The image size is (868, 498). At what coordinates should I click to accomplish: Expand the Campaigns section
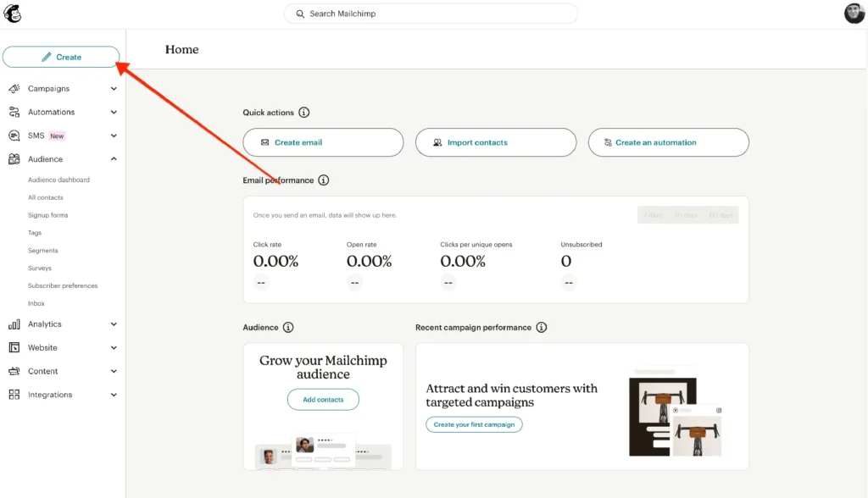coord(114,88)
